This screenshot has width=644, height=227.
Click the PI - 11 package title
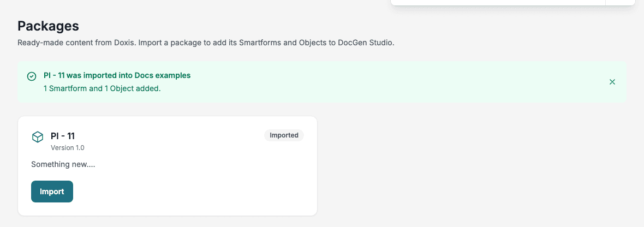point(63,136)
